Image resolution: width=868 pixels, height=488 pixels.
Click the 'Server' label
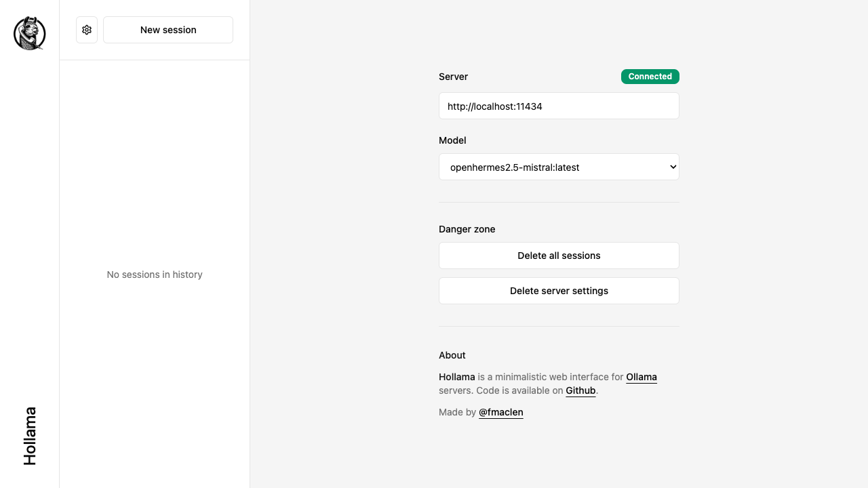click(x=454, y=77)
